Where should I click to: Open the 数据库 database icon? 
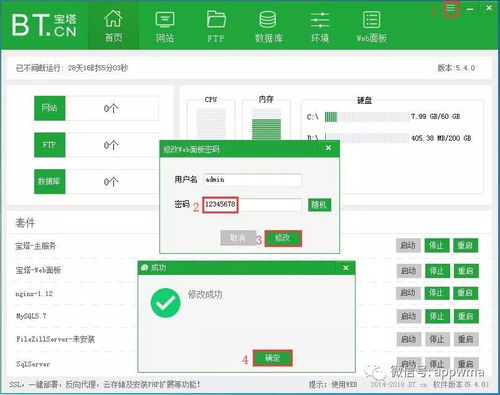(268, 26)
